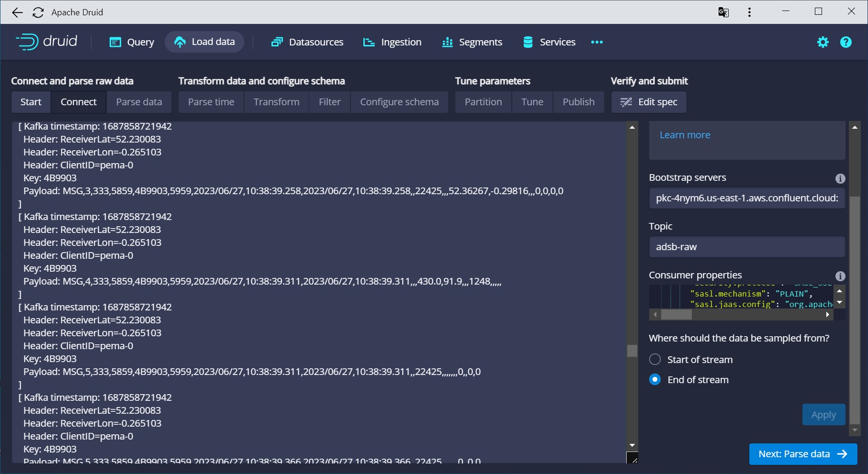868x474 pixels.
Task: Show info about Bootstrap servers
Action: point(841,179)
